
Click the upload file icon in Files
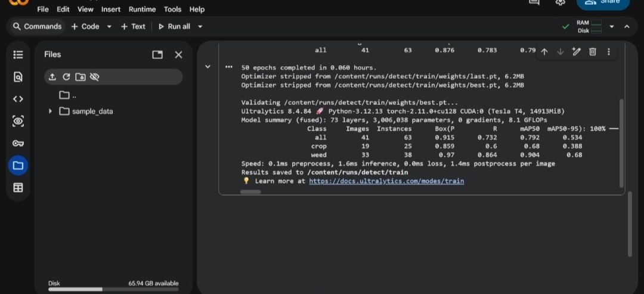coord(52,77)
